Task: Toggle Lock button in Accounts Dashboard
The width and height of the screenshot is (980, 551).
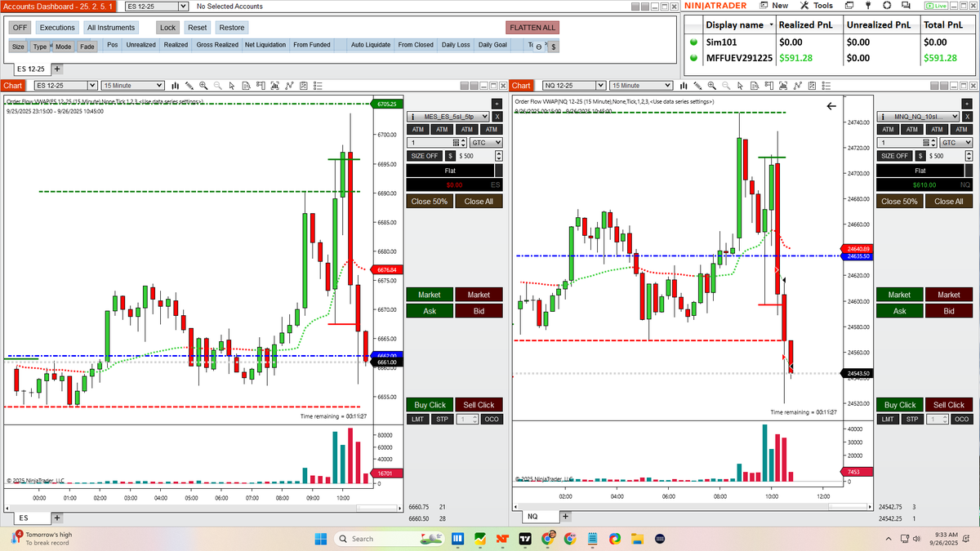Action: tap(167, 28)
